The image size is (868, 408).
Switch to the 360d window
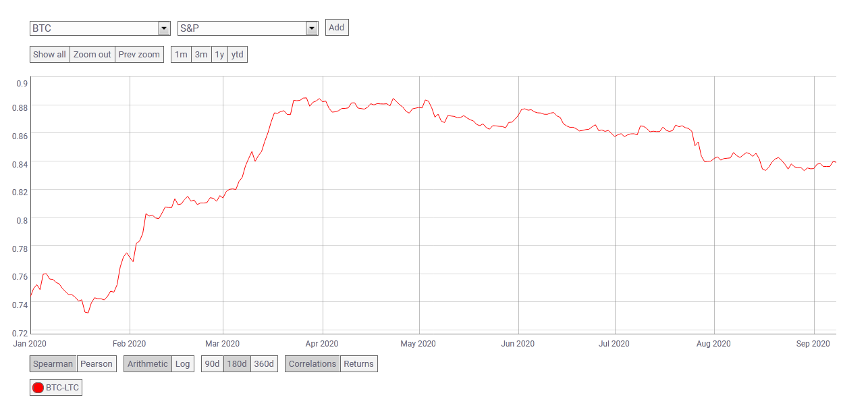(262, 363)
